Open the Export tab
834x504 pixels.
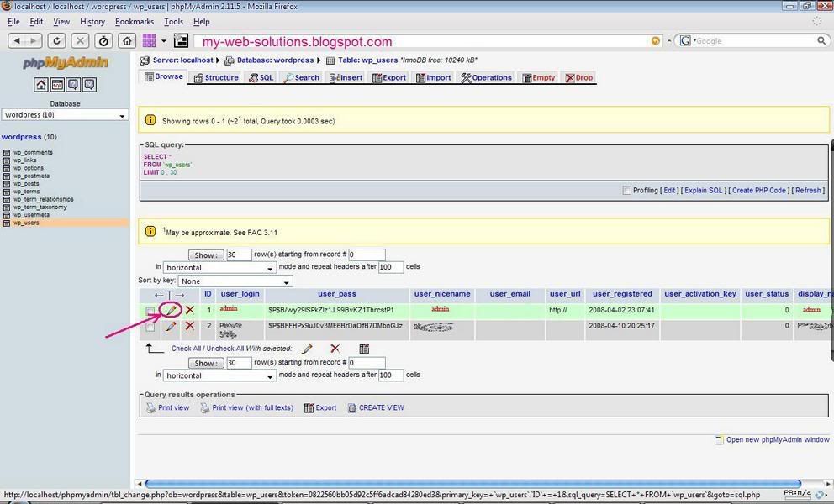(389, 77)
